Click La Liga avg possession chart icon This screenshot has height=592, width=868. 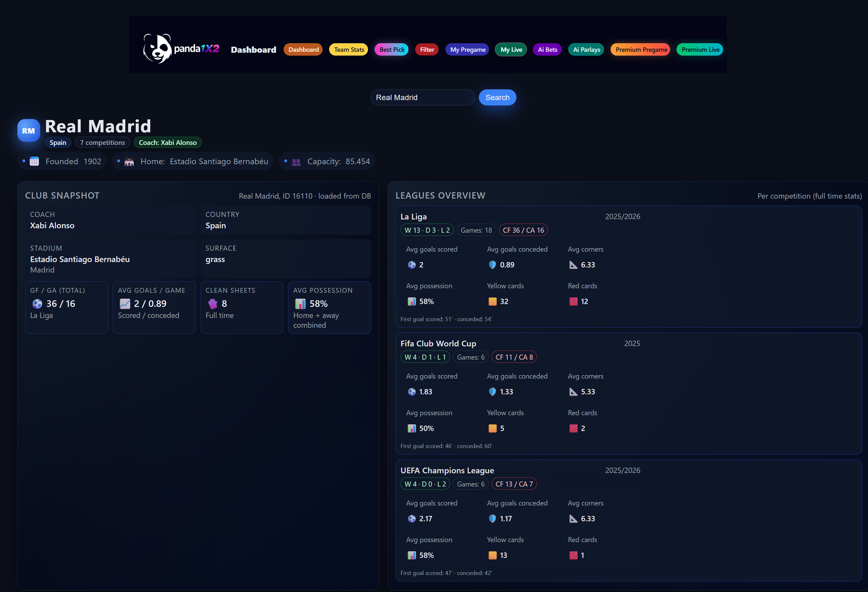(412, 301)
